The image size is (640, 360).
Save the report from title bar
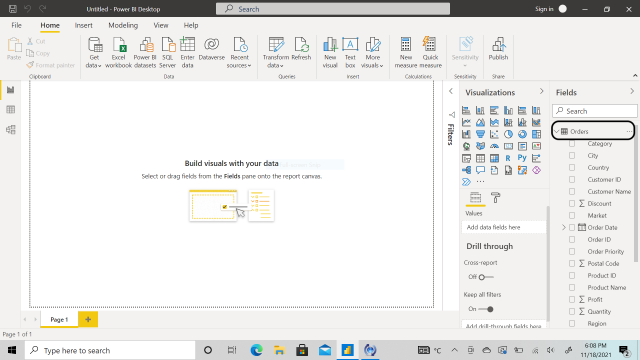13,9
